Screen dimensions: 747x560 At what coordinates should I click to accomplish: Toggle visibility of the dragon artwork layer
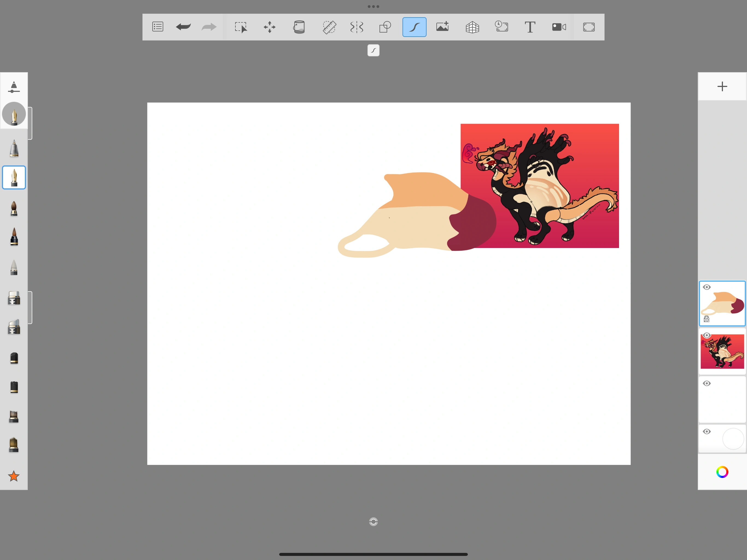click(707, 335)
